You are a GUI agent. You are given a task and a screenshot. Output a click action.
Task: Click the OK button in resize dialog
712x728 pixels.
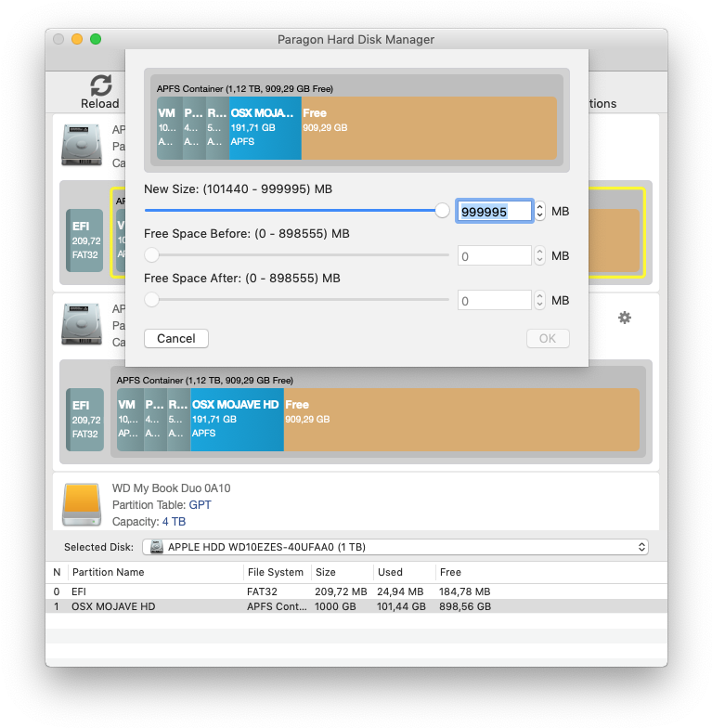click(548, 338)
